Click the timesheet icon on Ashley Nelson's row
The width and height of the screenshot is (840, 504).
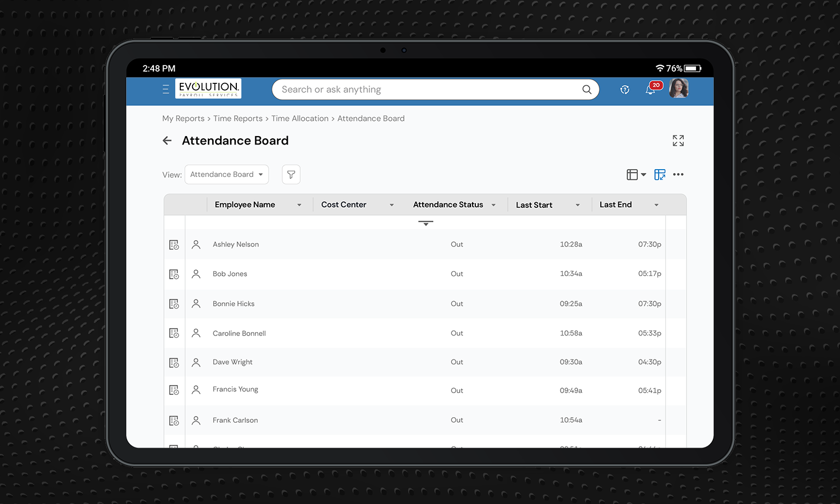click(x=174, y=244)
